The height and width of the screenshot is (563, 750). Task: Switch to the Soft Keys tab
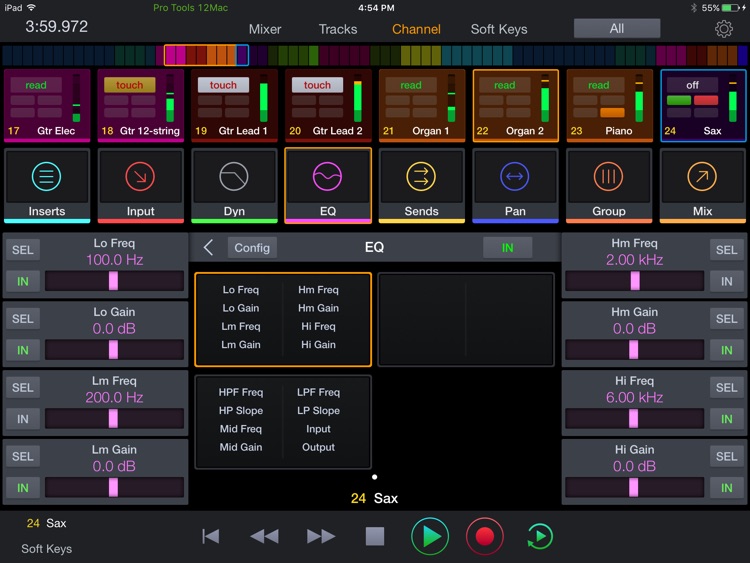click(x=499, y=29)
